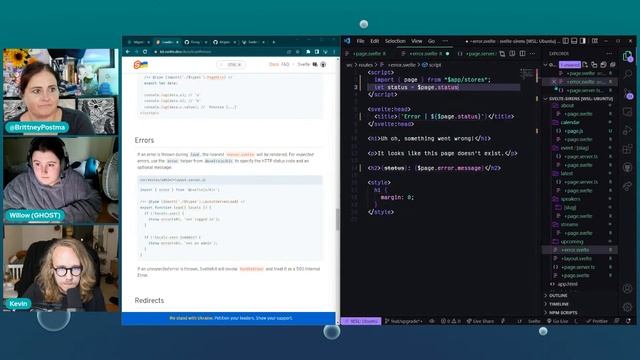The width and height of the screenshot is (640, 360).
Task: Expand the OUTLINE section
Action: point(558,296)
